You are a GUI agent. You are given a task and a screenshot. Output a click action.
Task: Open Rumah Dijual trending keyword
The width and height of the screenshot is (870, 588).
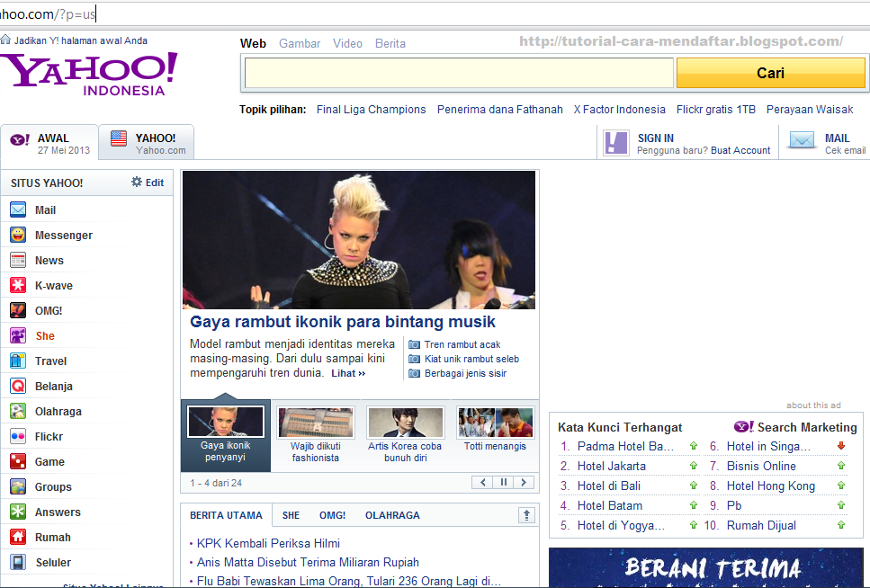pyautogui.click(x=761, y=525)
